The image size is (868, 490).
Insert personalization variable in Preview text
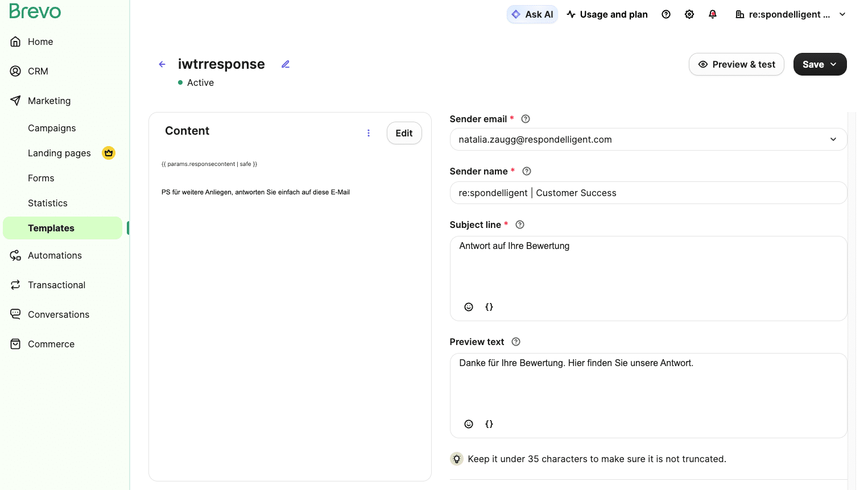[x=489, y=424]
